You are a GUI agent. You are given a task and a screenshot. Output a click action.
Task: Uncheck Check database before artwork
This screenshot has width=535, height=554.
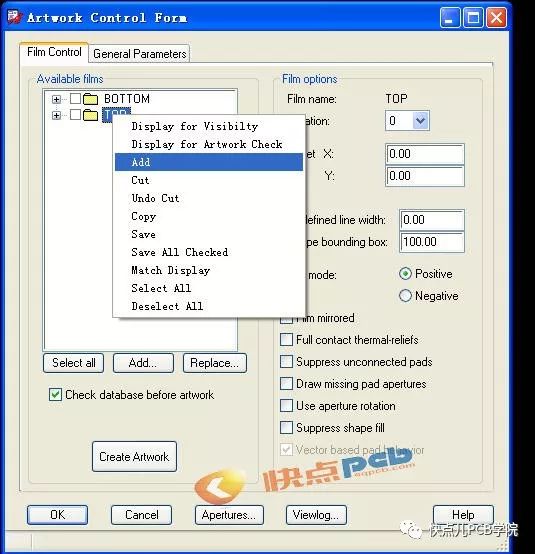55,395
